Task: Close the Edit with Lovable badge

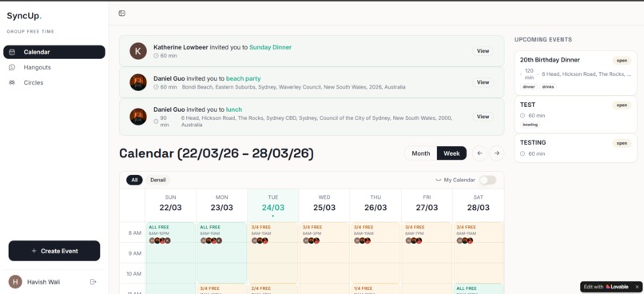Action: 637,287
